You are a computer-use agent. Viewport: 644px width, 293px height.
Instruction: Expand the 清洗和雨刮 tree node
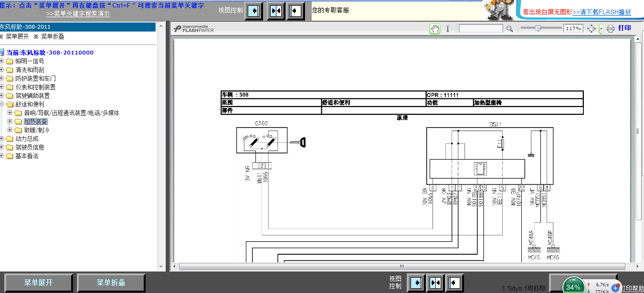click(2, 70)
